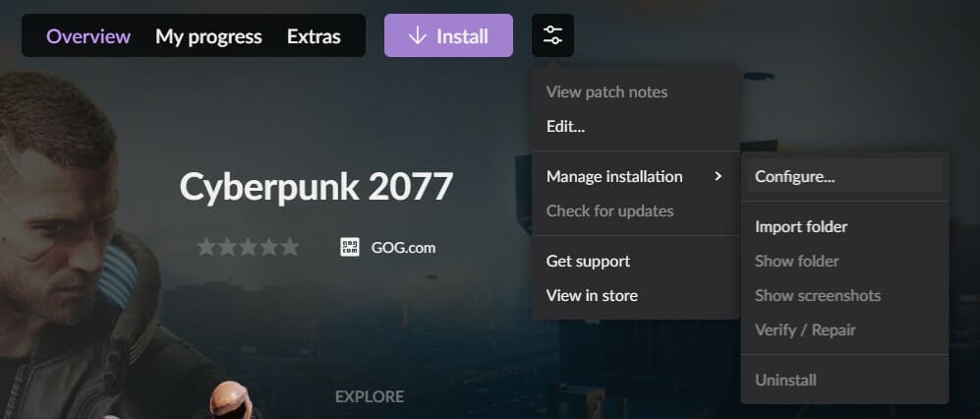Click Uninstall in the submenu

785,380
